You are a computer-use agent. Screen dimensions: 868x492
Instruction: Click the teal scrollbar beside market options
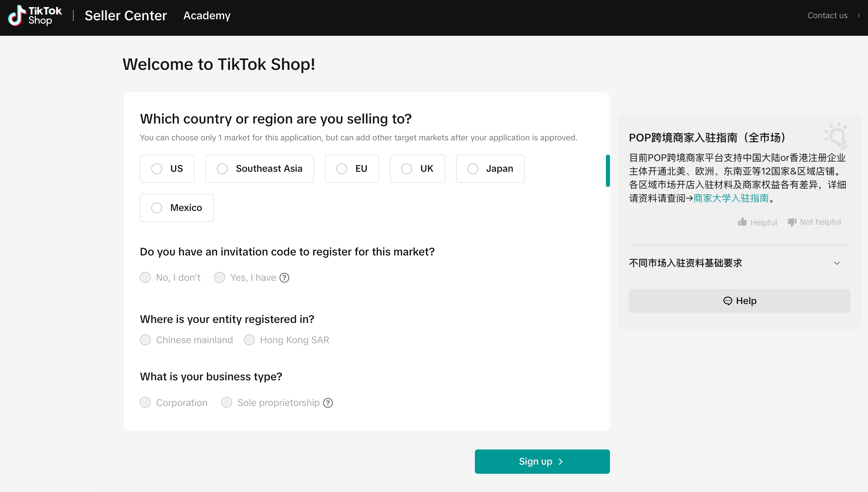coord(608,171)
